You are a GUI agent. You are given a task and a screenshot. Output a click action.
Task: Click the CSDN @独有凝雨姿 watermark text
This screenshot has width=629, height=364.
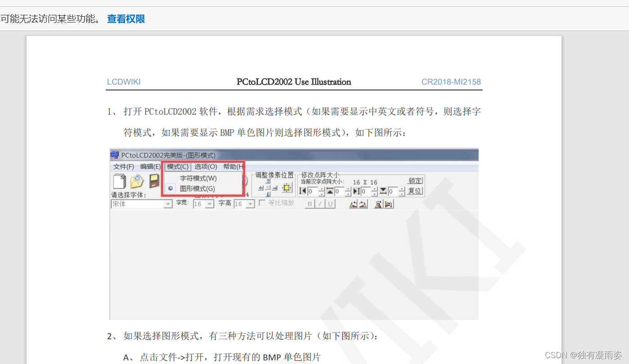coord(583,355)
